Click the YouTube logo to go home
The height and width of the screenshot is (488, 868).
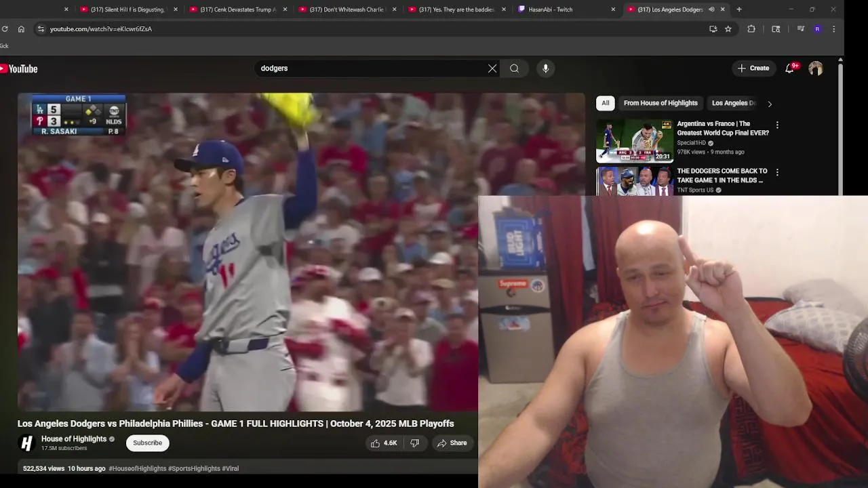pyautogui.click(x=18, y=68)
